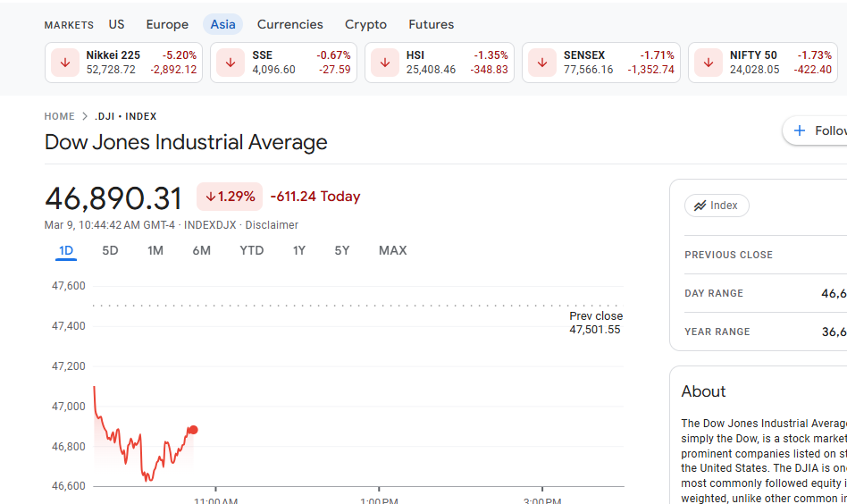Select the Futures markets tab
The width and height of the screenshot is (847, 504).
pyautogui.click(x=431, y=24)
